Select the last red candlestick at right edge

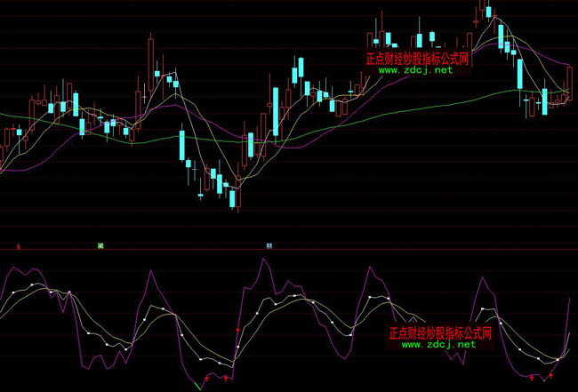click(568, 84)
